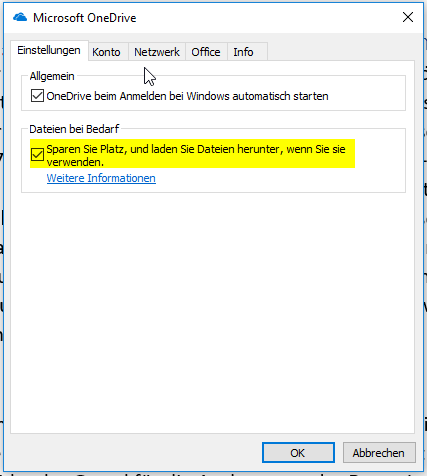Cancel with the Abbrechen button

coord(379,453)
